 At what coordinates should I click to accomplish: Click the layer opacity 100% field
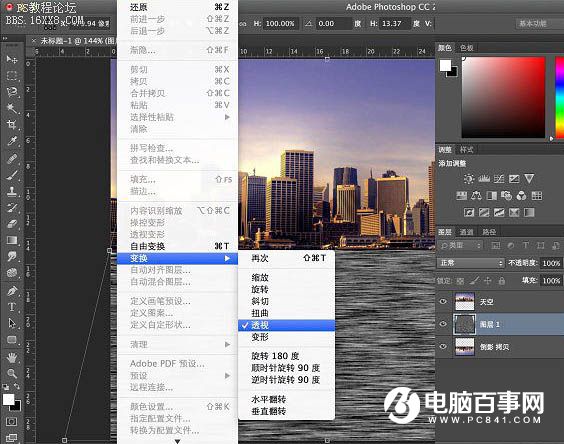point(551,263)
